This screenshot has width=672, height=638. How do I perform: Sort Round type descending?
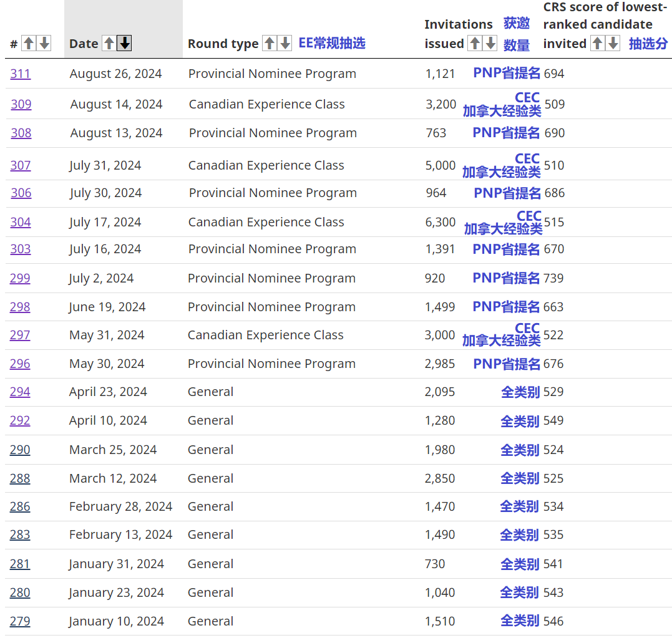(x=285, y=43)
